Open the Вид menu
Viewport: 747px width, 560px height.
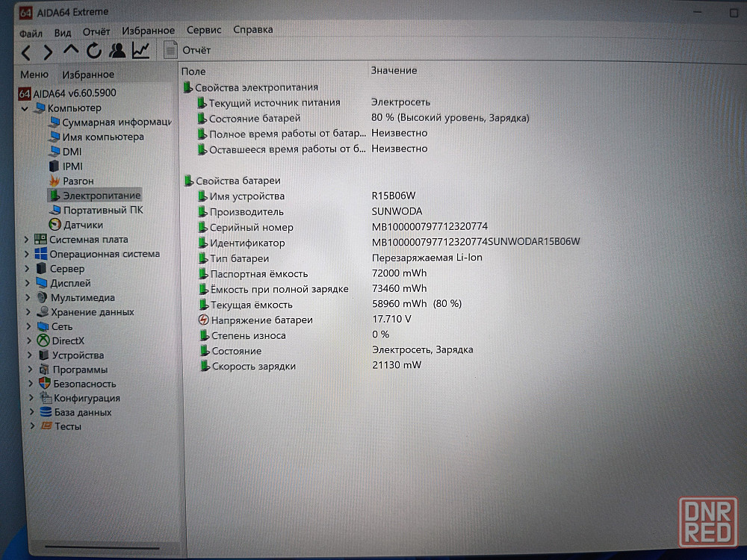coord(63,33)
